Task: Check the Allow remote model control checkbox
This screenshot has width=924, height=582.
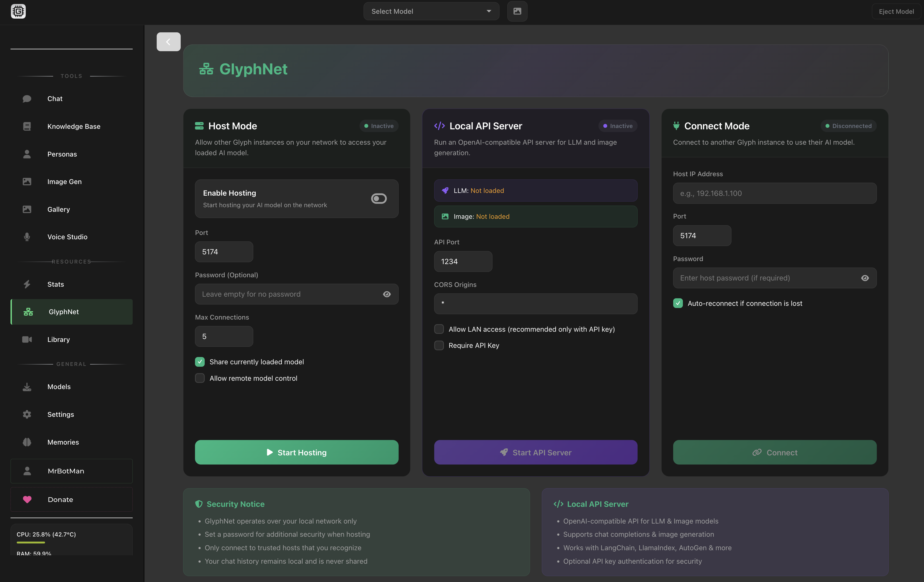Action: (x=200, y=378)
